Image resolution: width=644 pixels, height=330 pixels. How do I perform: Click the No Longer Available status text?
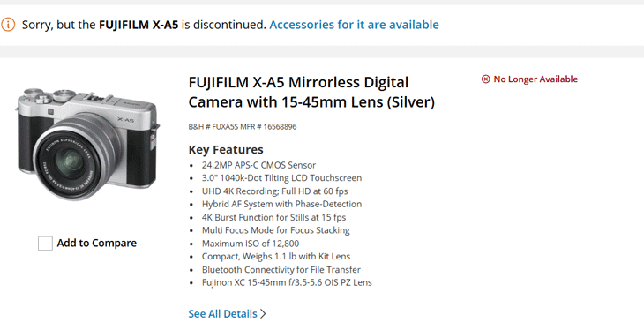click(535, 79)
